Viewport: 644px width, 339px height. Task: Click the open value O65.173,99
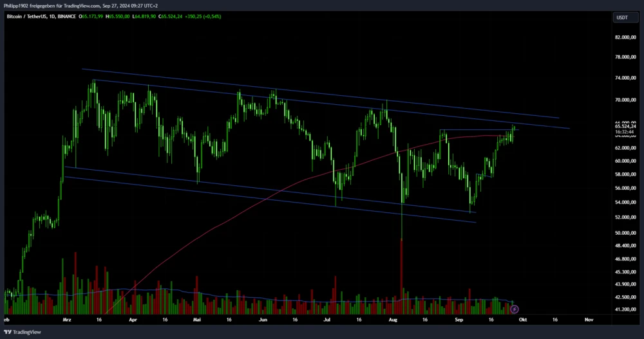click(x=91, y=17)
